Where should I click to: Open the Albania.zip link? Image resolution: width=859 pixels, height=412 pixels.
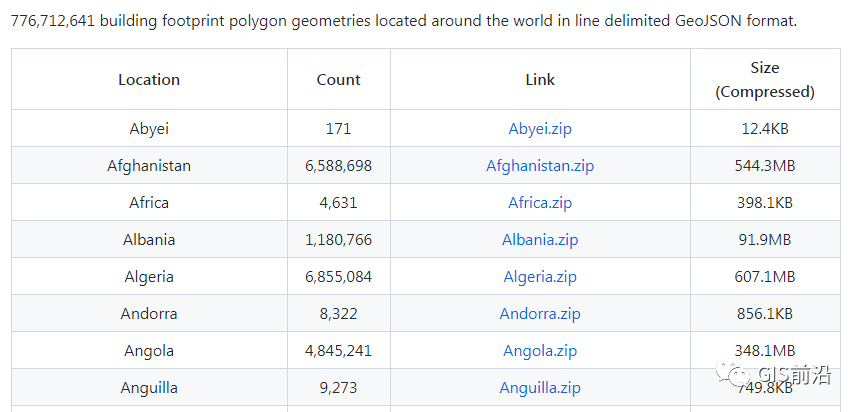tap(540, 240)
